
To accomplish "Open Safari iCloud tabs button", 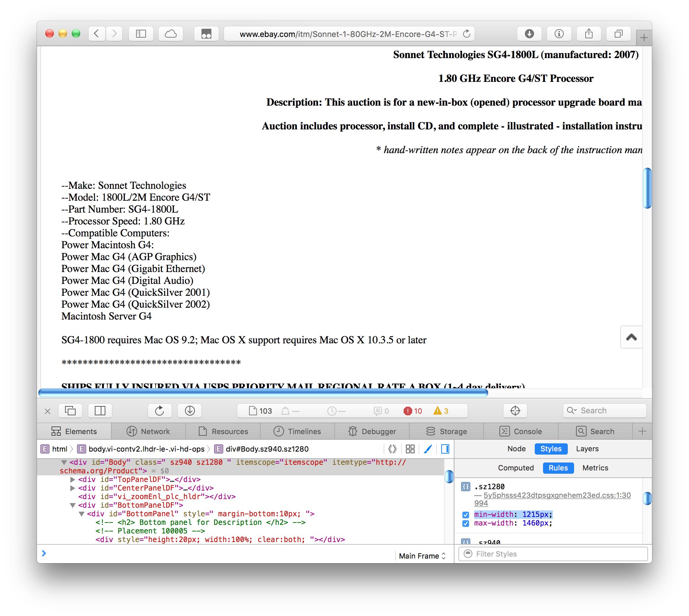I will click(x=171, y=34).
